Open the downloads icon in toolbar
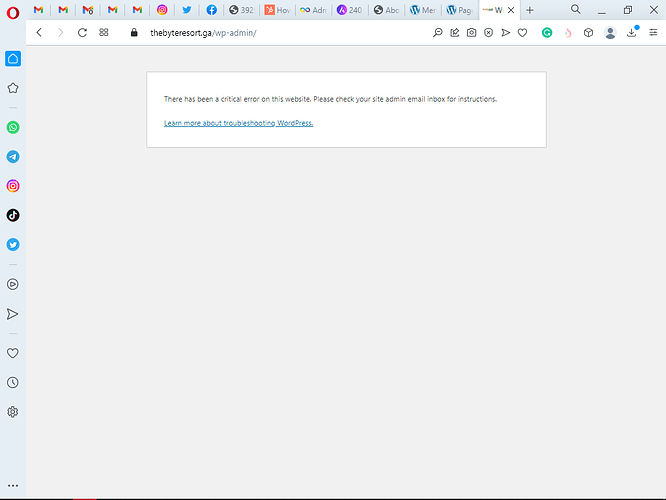 [x=632, y=32]
